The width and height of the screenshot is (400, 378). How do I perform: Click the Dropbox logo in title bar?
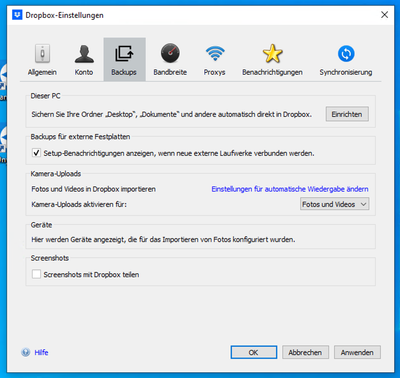pos(17,15)
